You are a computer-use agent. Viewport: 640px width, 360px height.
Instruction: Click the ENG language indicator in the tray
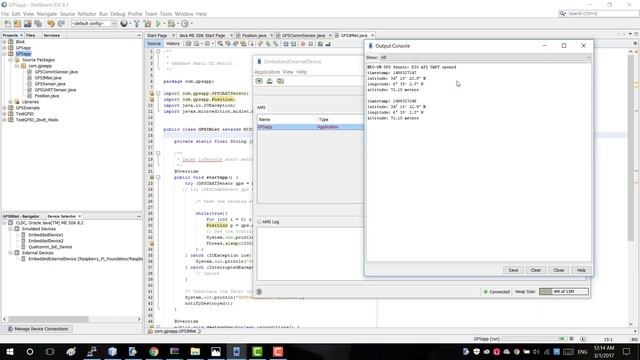582,351
